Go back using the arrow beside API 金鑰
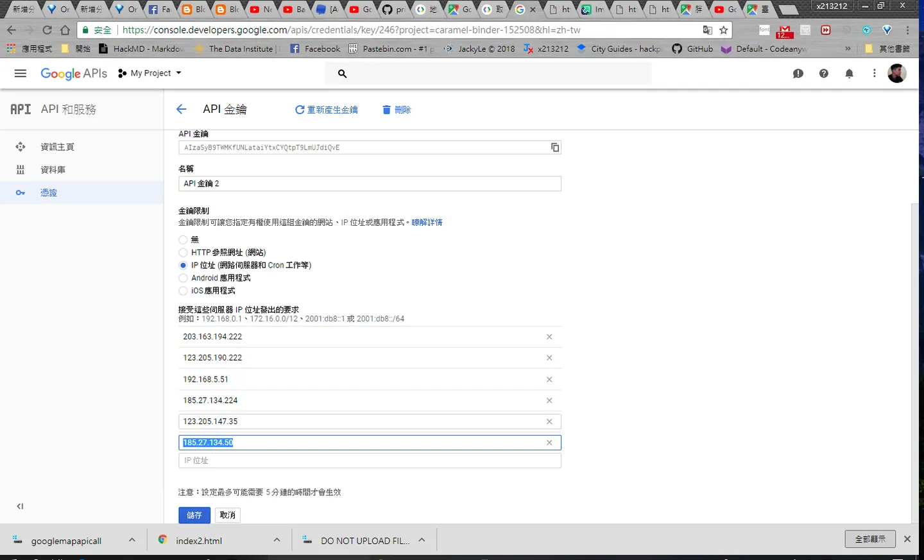924x560 pixels. (182, 109)
